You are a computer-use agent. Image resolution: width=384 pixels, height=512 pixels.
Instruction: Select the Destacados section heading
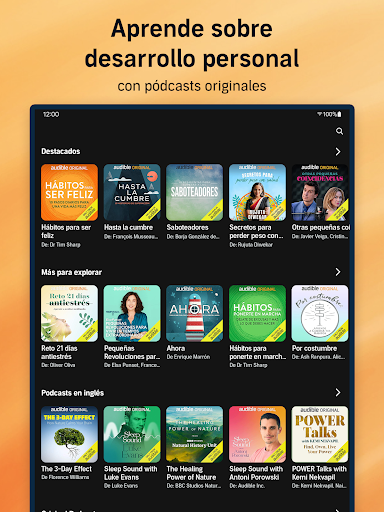[61, 151]
